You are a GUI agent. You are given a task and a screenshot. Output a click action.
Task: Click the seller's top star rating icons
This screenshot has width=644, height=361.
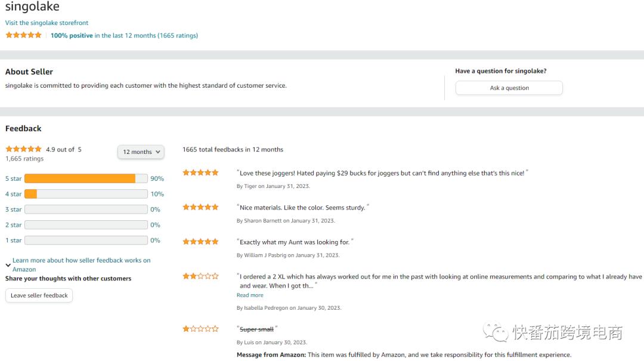pyautogui.click(x=24, y=35)
